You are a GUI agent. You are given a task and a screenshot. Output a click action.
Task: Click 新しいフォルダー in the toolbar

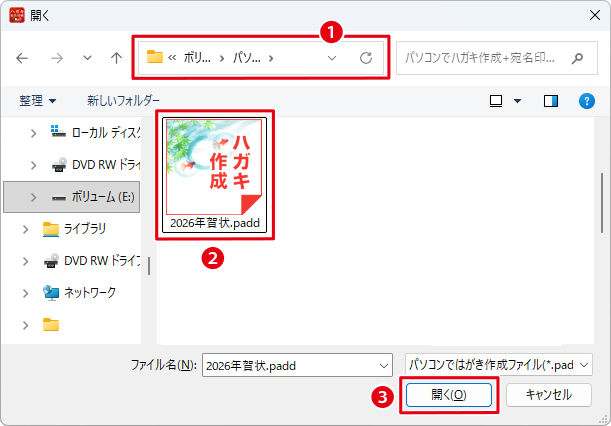[123, 101]
